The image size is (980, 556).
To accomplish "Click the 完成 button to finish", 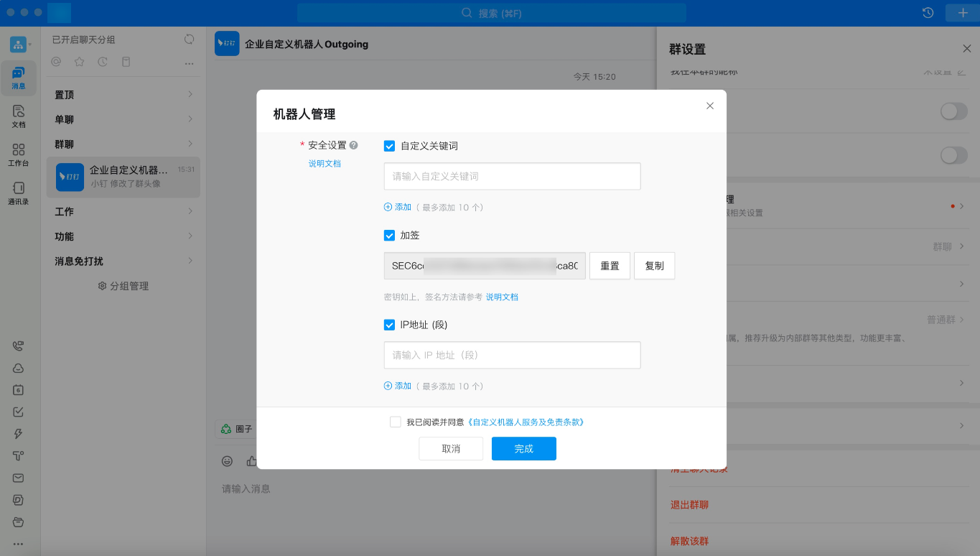I will (x=523, y=448).
